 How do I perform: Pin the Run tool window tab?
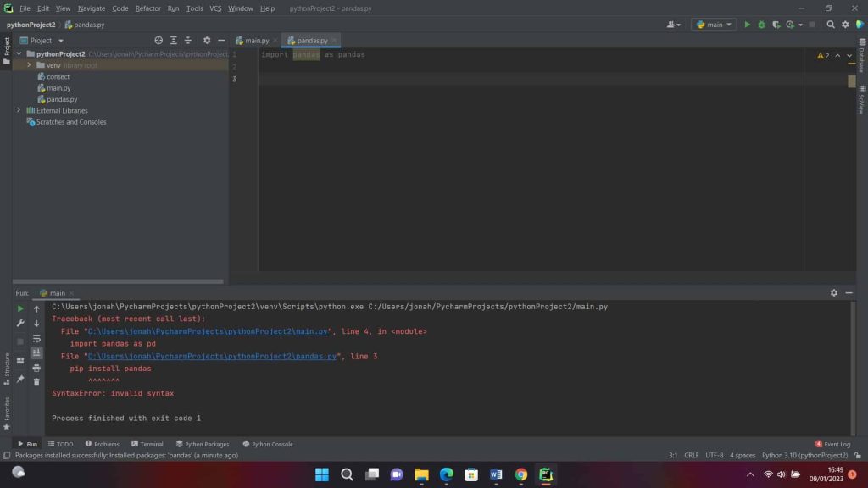tap(19, 377)
